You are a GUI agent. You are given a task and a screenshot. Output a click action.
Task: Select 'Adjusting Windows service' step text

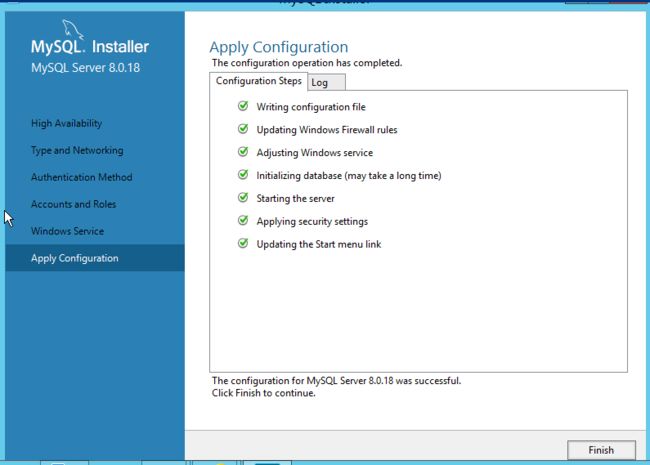[x=315, y=153]
